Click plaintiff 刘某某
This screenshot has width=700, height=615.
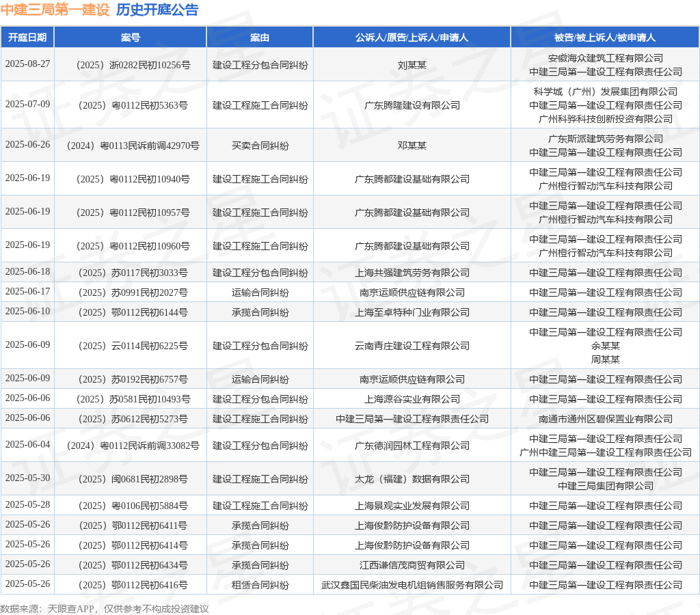tap(412, 65)
